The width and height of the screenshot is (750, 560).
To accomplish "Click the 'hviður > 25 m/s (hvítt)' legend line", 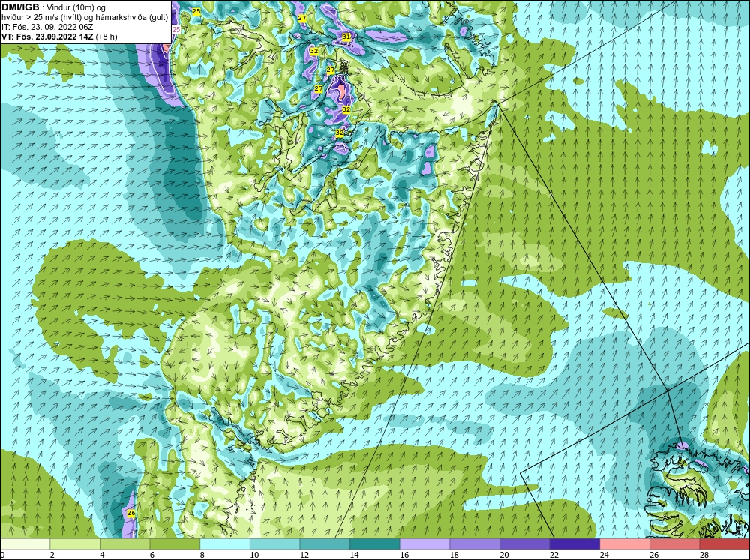I will click(41, 18).
